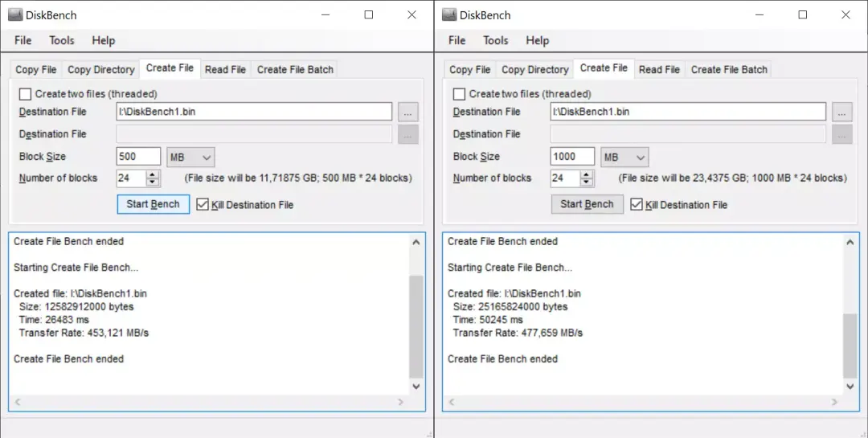Click Start Bench in right window
Image resolution: width=868 pixels, height=438 pixels.
click(588, 204)
